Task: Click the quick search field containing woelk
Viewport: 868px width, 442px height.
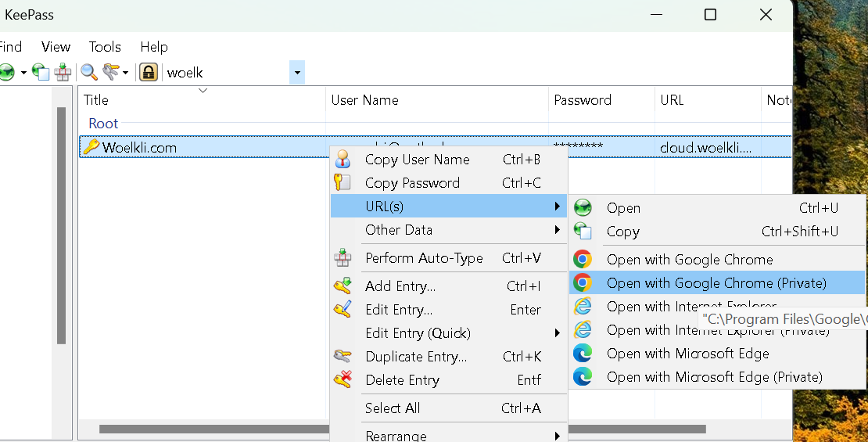Action: pyautogui.click(x=226, y=73)
